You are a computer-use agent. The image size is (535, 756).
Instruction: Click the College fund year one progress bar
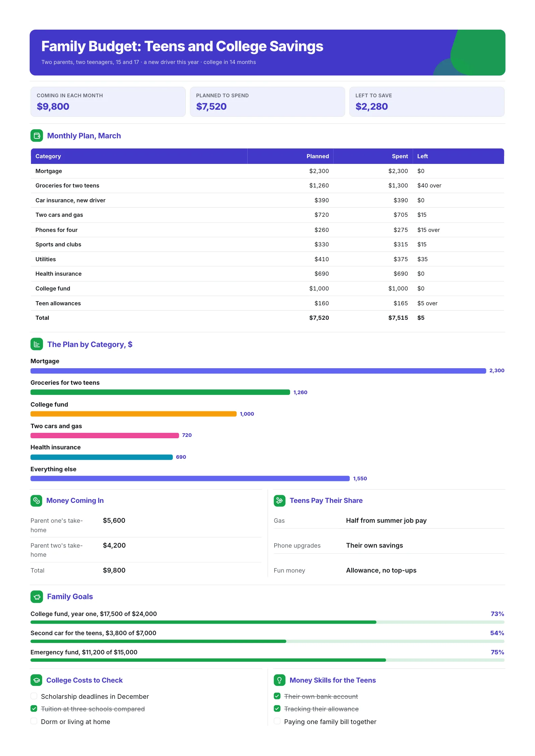coord(267,622)
